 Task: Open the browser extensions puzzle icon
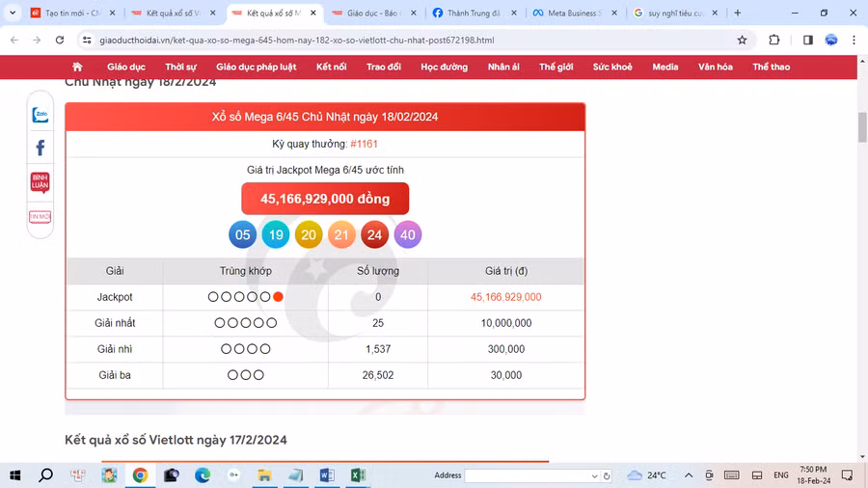tap(773, 41)
